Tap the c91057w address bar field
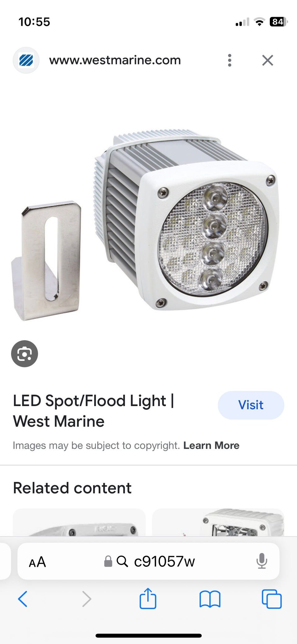 point(148,561)
